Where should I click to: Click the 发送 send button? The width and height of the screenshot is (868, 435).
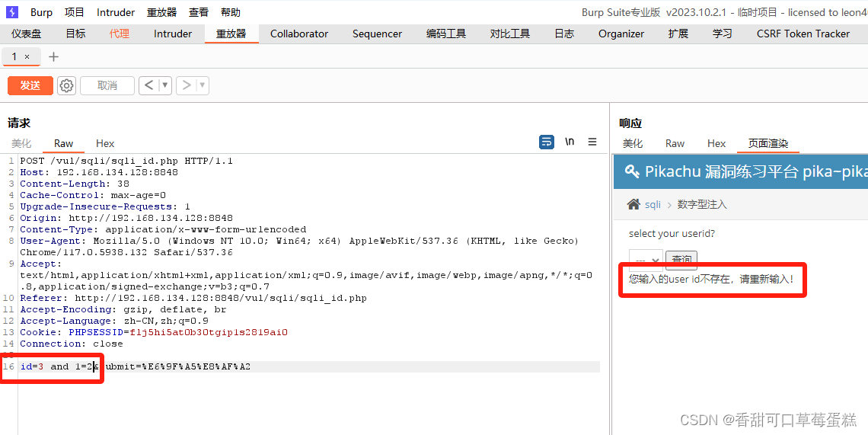[x=30, y=85]
